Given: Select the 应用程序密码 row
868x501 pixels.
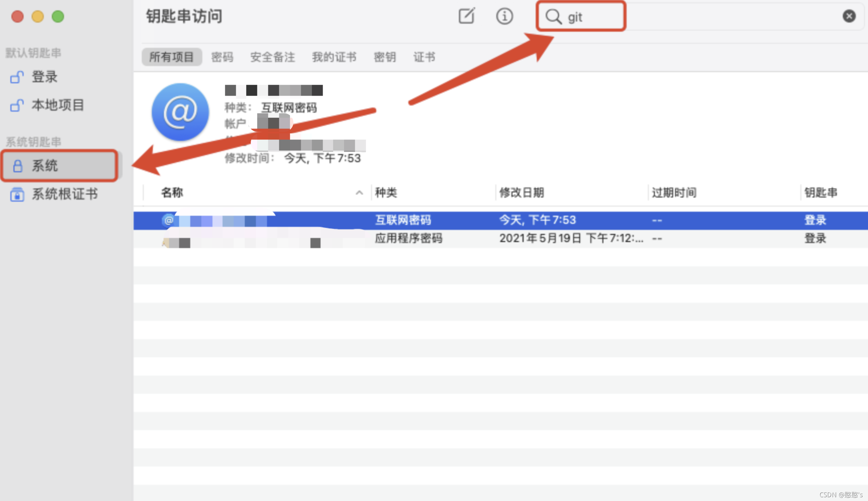Looking at the screenshot, I should point(501,239).
